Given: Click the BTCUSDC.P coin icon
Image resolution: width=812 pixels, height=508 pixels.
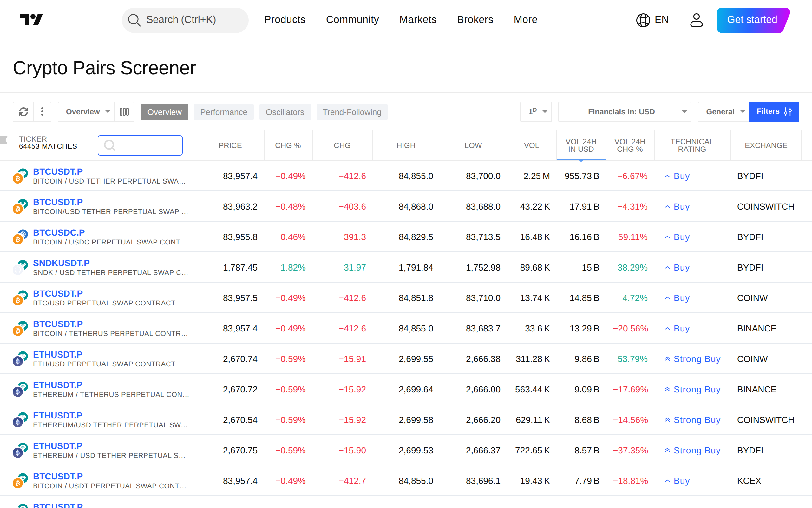Looking at the screenshot, I should (20, 237).
